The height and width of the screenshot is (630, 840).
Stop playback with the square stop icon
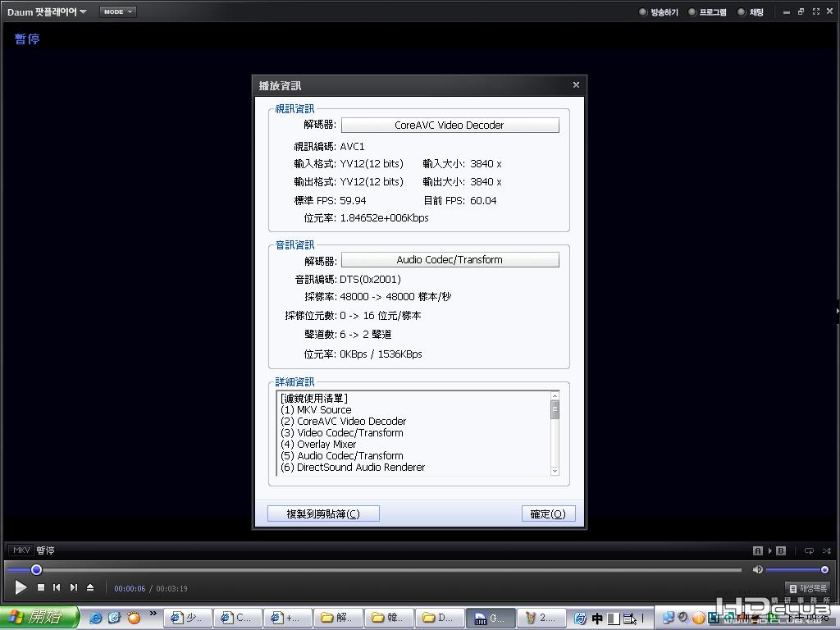[x=41, y=587]
